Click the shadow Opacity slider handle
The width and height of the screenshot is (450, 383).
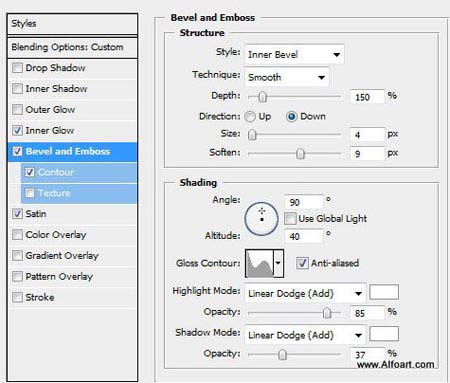tap(282, 354)
